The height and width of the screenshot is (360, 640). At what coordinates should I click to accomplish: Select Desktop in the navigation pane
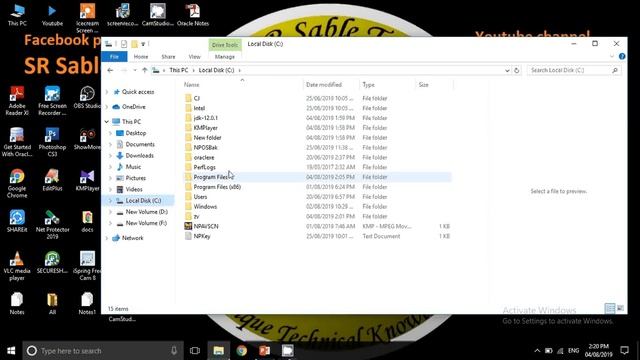click(x=136, y=133)
